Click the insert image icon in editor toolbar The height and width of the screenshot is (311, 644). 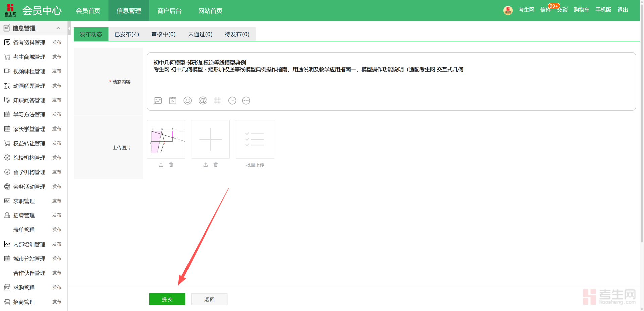158,101
